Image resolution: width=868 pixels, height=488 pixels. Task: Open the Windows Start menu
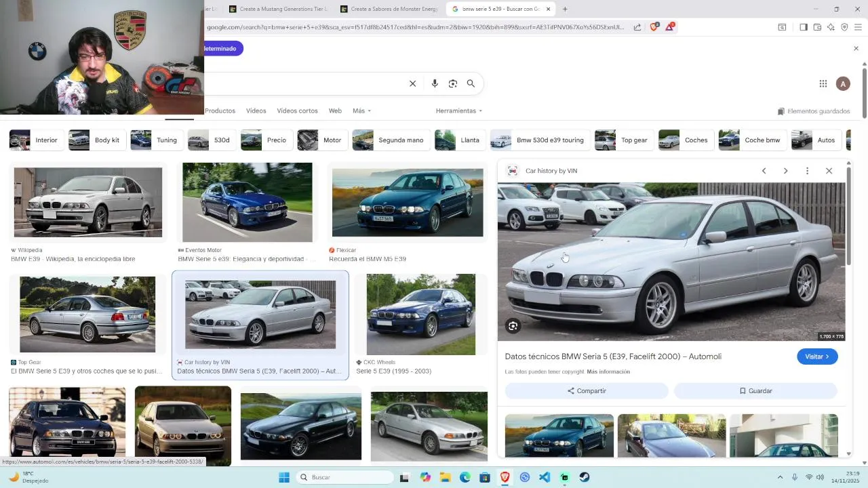[x=284, y=477]
